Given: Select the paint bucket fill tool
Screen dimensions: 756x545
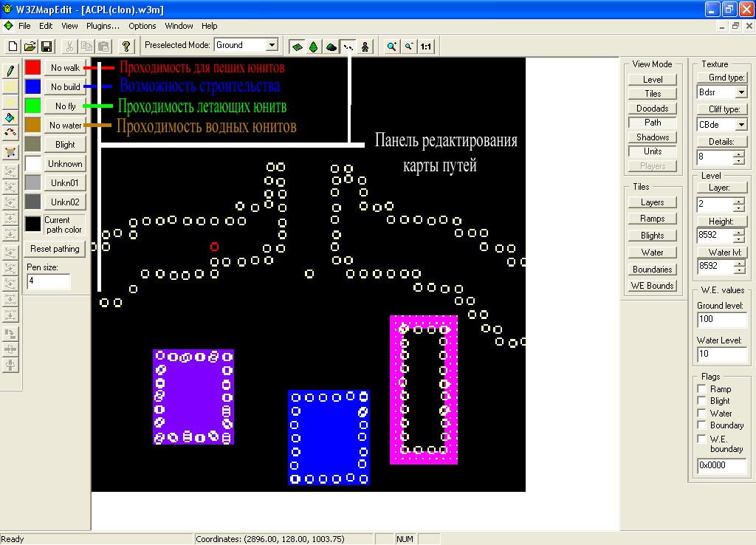Looking at the screenshot, I should (x=10, y=117).
